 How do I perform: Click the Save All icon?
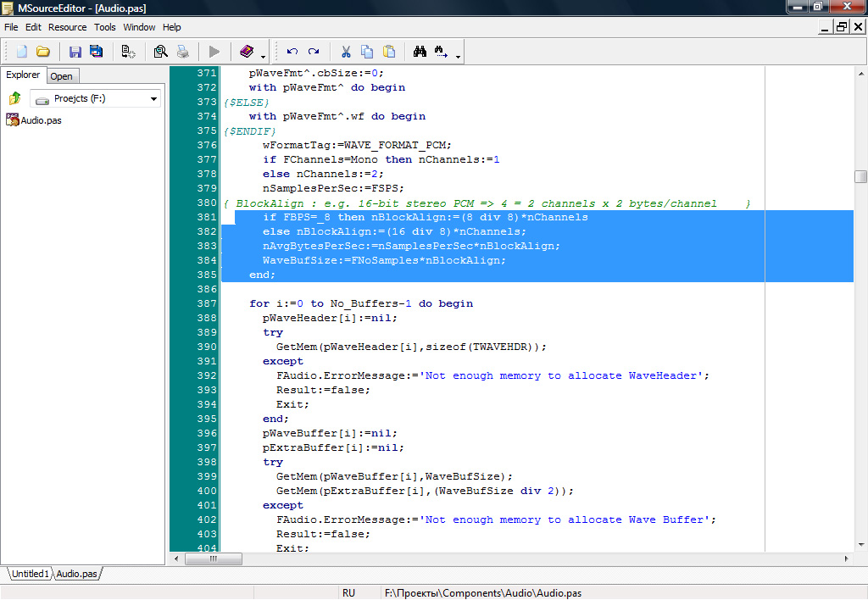click(96, 52)
